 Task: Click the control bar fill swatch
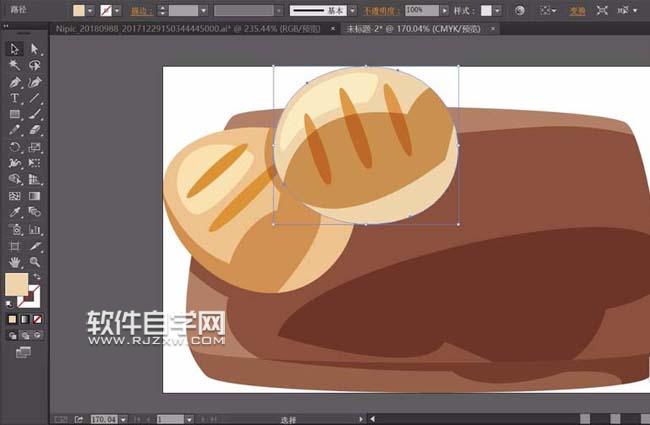coord(79,11)
